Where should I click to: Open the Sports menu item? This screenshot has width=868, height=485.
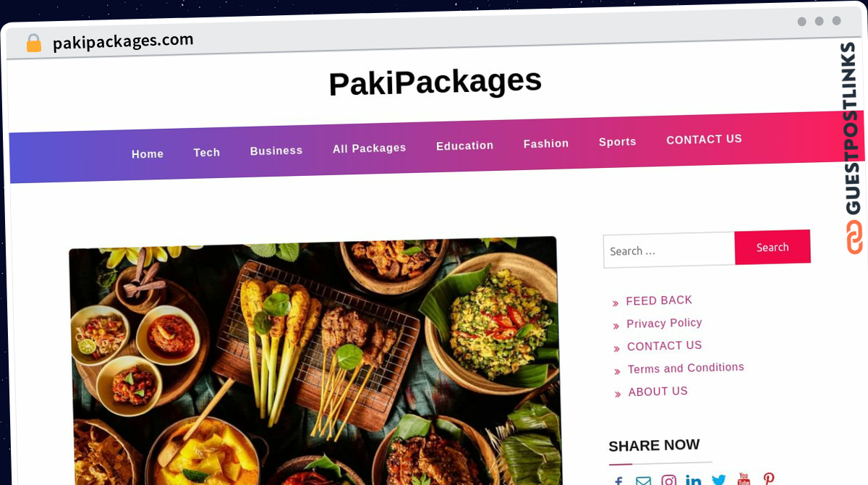coord(617,142)
